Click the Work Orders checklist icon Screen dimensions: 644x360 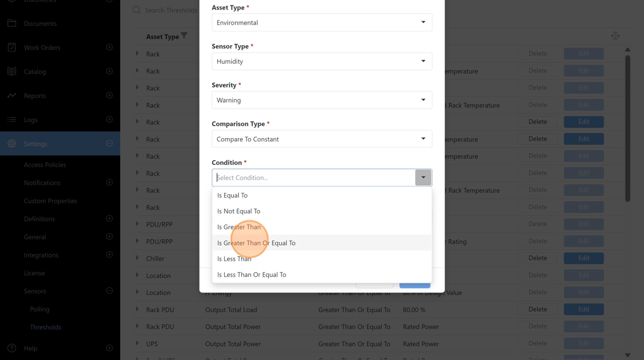[x=12, y=47]
